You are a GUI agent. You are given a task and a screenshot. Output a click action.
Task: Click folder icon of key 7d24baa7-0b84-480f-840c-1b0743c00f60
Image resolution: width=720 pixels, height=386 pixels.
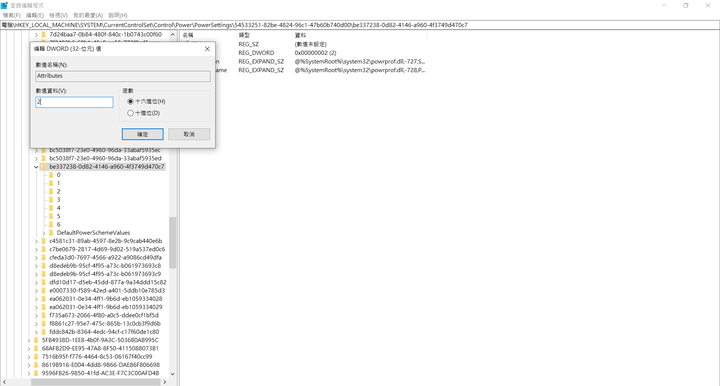44,34
